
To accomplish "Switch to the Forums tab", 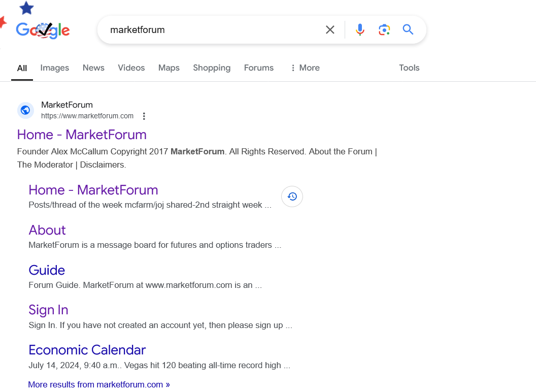I will click(x=259, y=68).
